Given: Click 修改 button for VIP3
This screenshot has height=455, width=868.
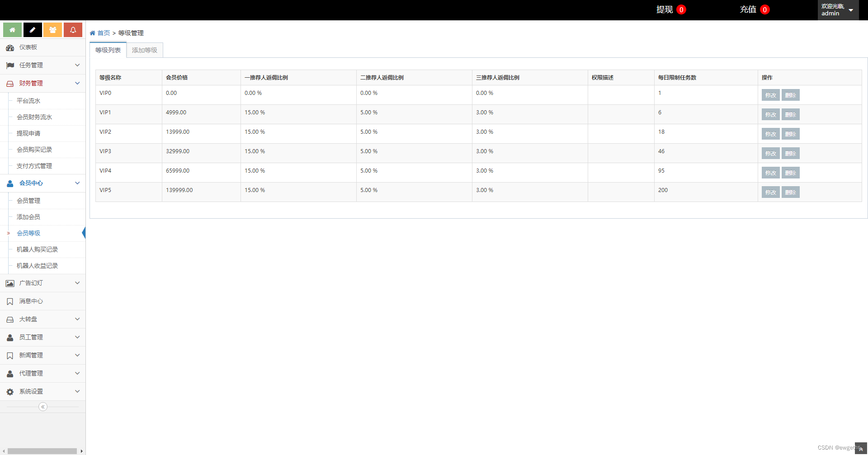Looking at the screenshot, I should pos(771,153).
